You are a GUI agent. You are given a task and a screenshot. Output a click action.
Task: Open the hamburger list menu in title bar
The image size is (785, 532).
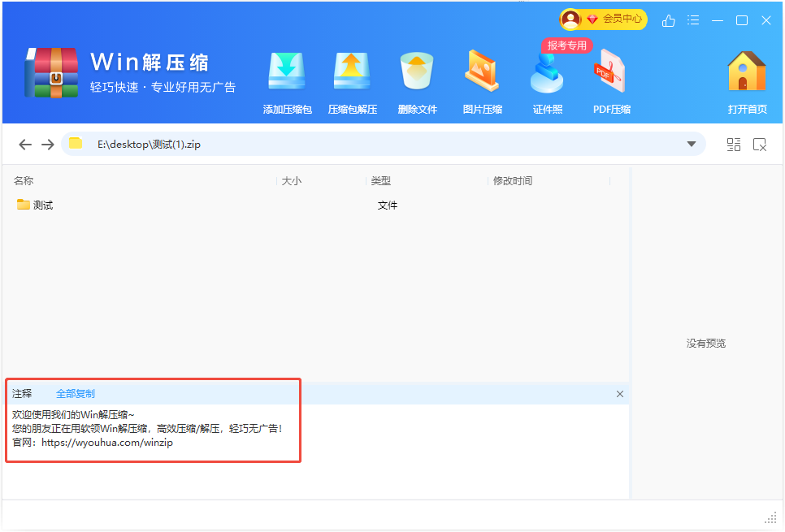point(693,20)
